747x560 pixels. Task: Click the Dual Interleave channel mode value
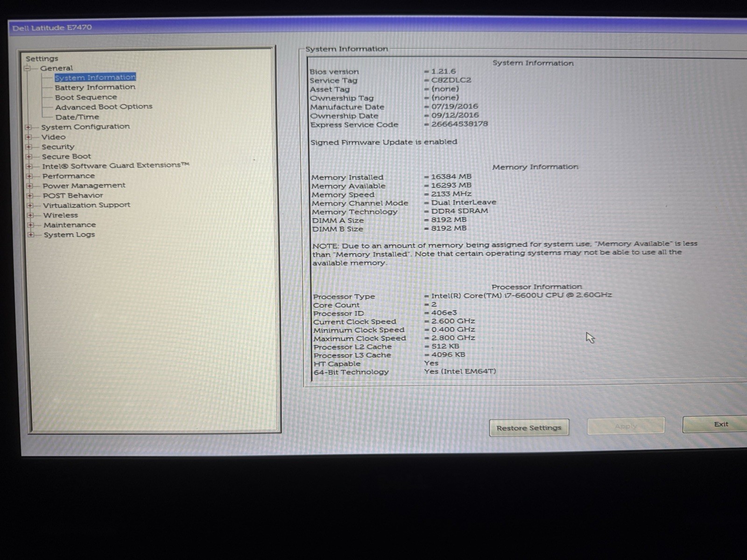click(x=464, y=203)
